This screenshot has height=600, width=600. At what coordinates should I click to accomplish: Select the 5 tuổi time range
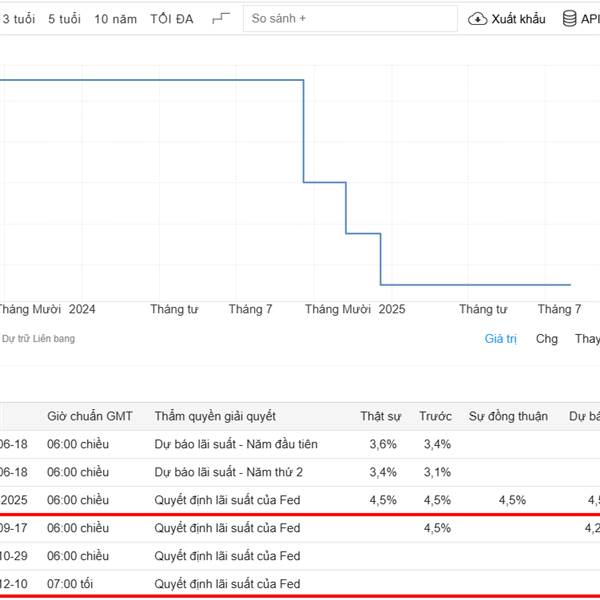pos(64,19)
